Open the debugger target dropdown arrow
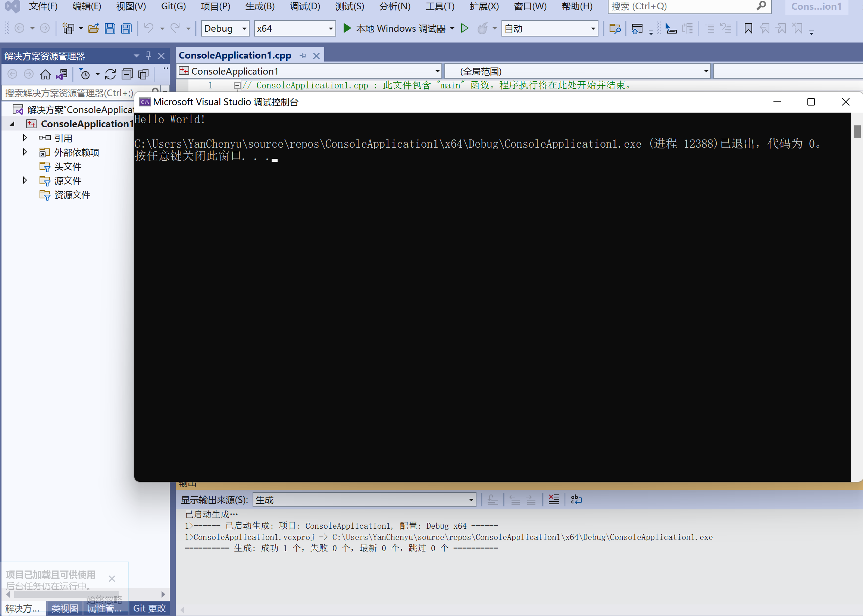863x616 pixels. 452,28
